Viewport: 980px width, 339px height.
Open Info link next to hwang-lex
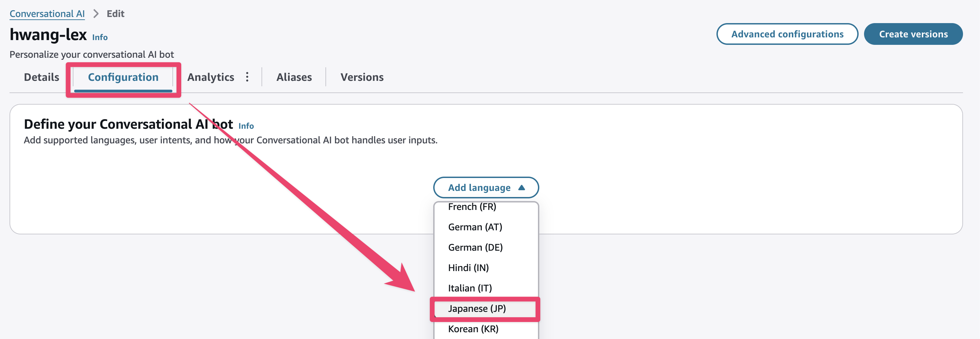[x=100, y=37]
